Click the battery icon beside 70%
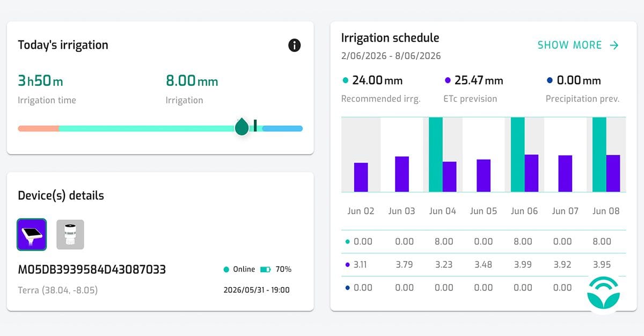 click(266, 269)
